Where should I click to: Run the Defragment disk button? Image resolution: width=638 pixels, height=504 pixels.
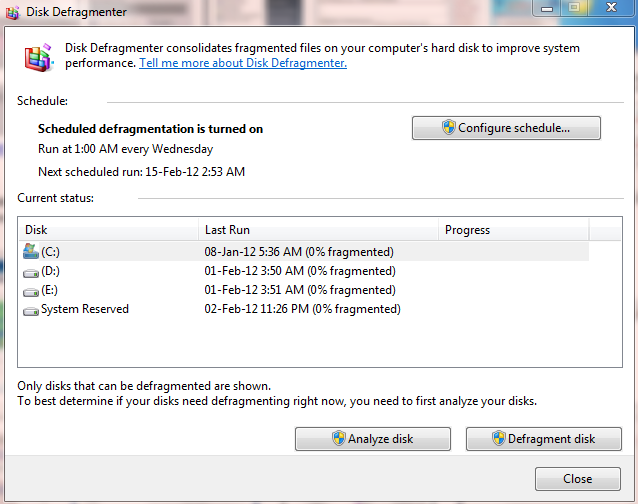tap(544, 439)
